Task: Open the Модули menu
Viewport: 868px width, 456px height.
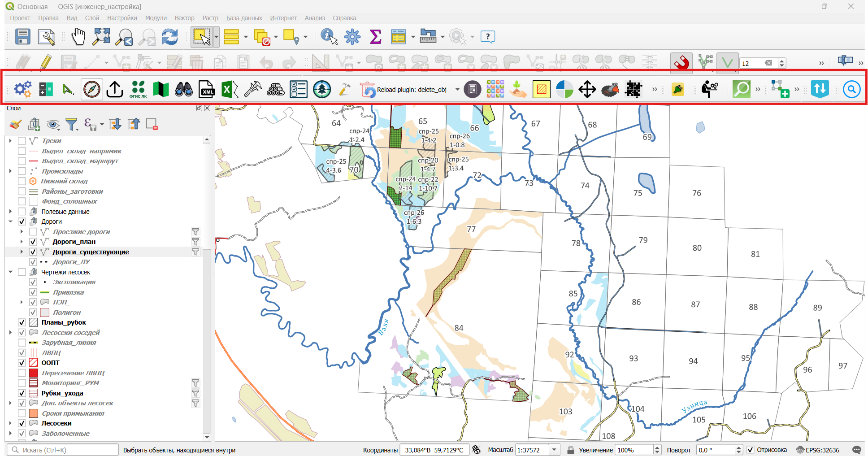Action: point(156,18)
